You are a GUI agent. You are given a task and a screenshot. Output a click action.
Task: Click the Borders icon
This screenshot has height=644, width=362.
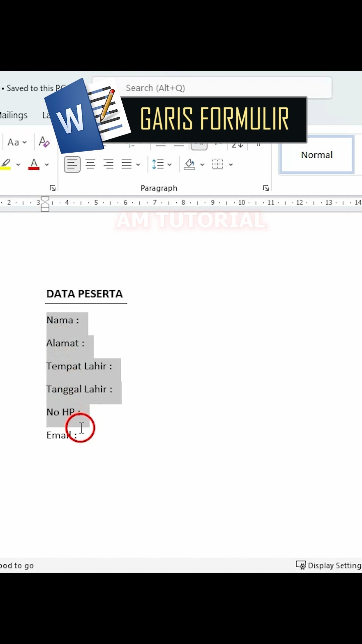(x=218, y=164)
